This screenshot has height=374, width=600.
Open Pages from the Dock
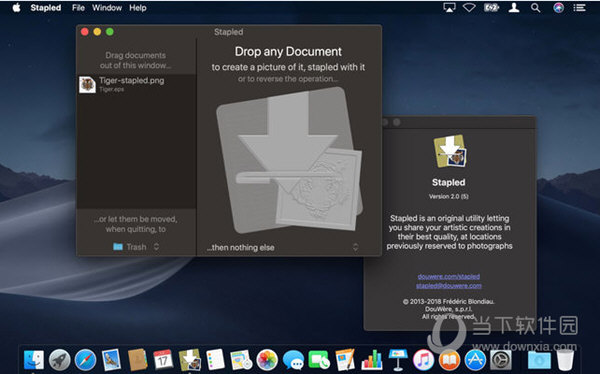coord(345,360)
